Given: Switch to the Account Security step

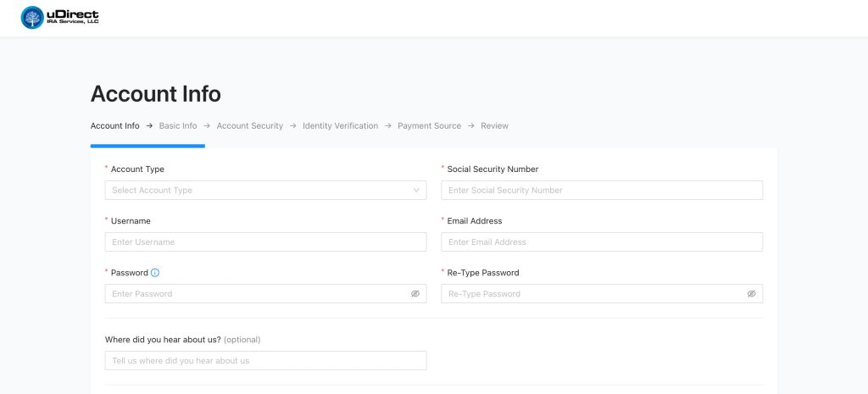Looking at the screenshot, I should (x=249, y=126).
